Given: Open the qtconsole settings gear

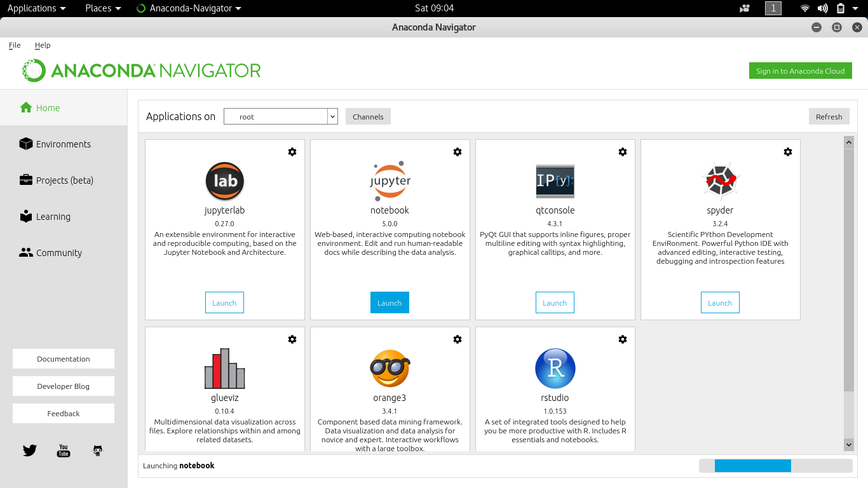Looking at the screenshot, I should coord(623,152).
